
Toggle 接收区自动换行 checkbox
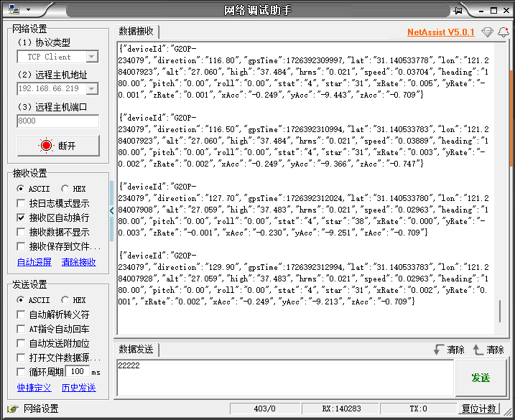pos(21,217)
